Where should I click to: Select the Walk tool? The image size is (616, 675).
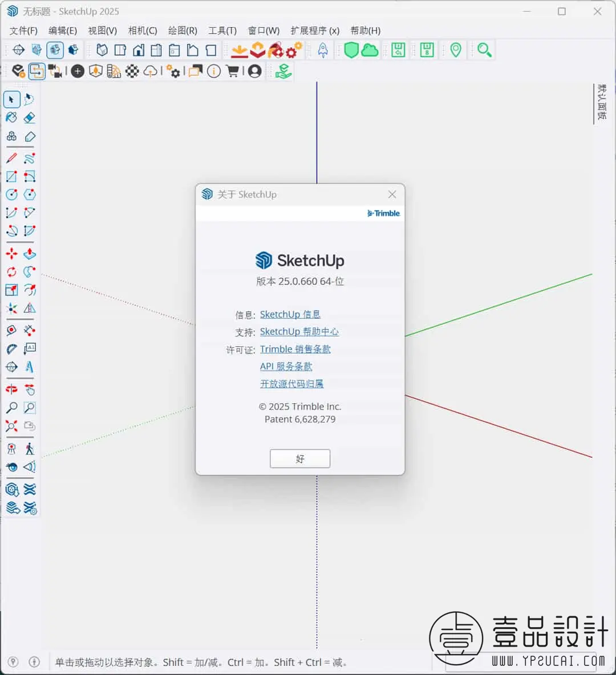(x=29, y=449)
